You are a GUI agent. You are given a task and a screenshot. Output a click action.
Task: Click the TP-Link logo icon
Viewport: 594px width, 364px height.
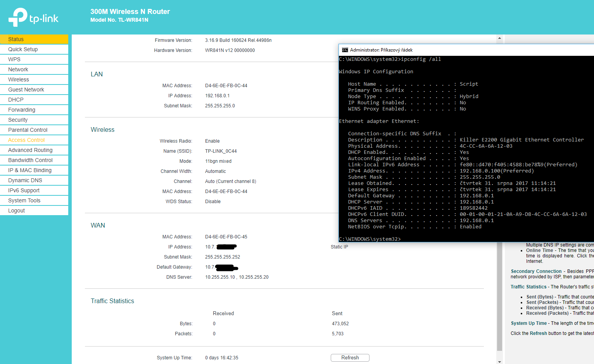click(18, 17)
